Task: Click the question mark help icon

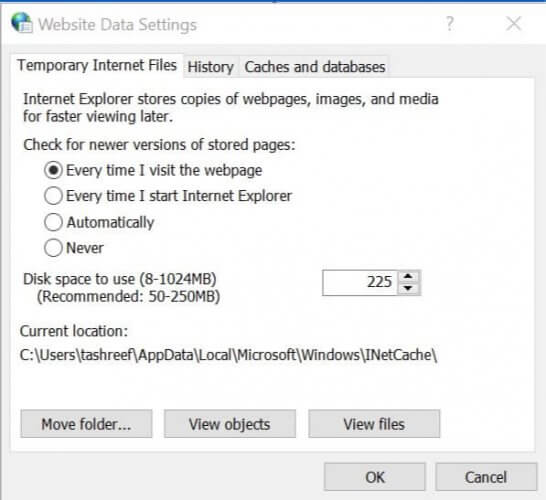Action: (450, 24)
